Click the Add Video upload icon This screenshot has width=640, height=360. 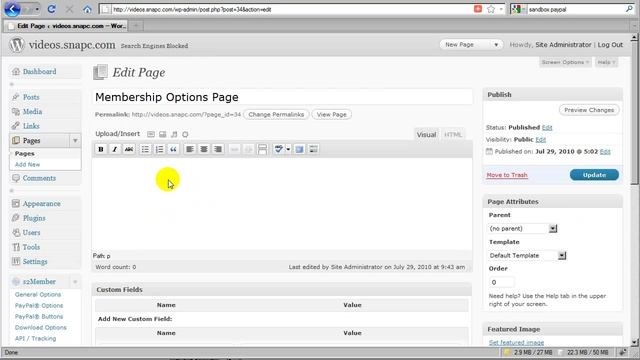(162, 134)
